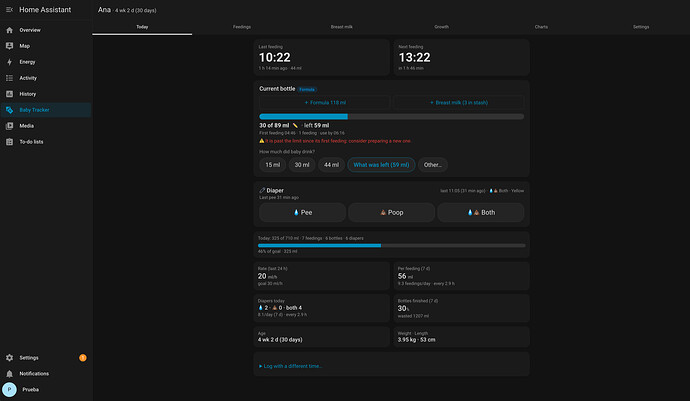This screenshot has height=401, width=690.
Task: Select the 15 ml drink amount chip
Action: 272,165
